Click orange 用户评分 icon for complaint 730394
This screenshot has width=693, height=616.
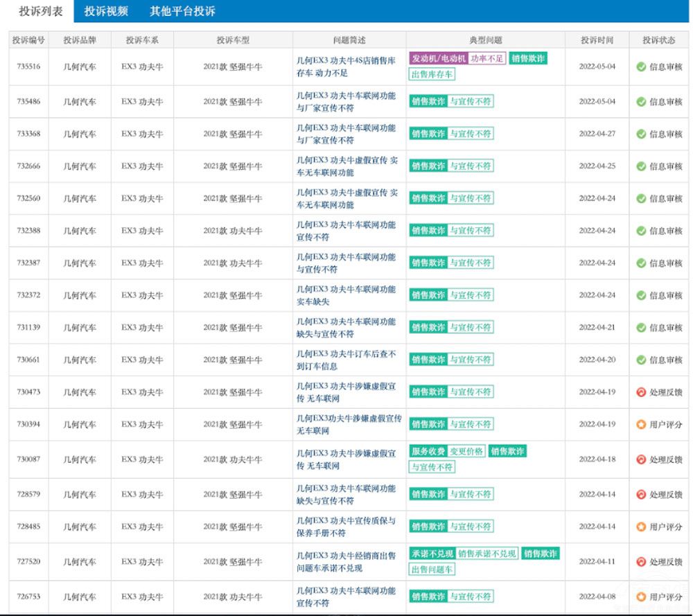(641, 424)
